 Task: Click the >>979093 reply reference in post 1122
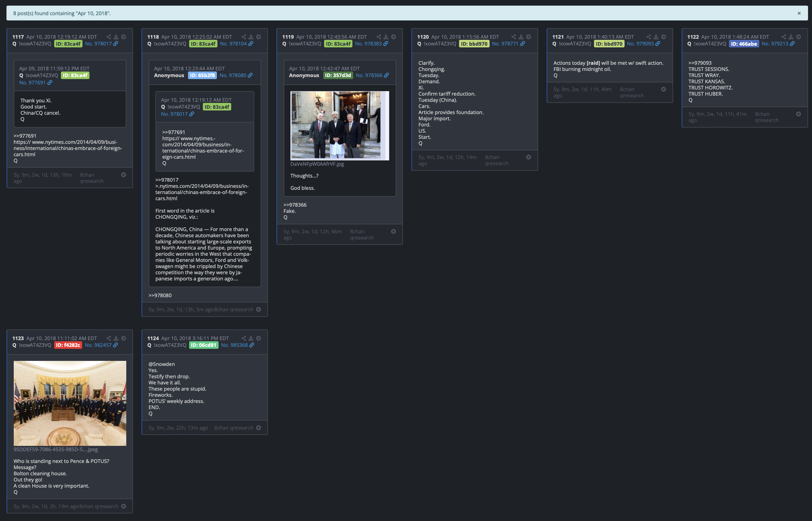point(699,63)
